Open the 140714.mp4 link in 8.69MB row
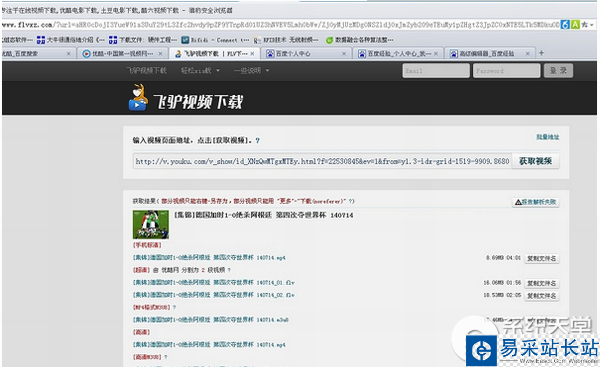Viewport: 600px width, 367px height. coord(209,258)
